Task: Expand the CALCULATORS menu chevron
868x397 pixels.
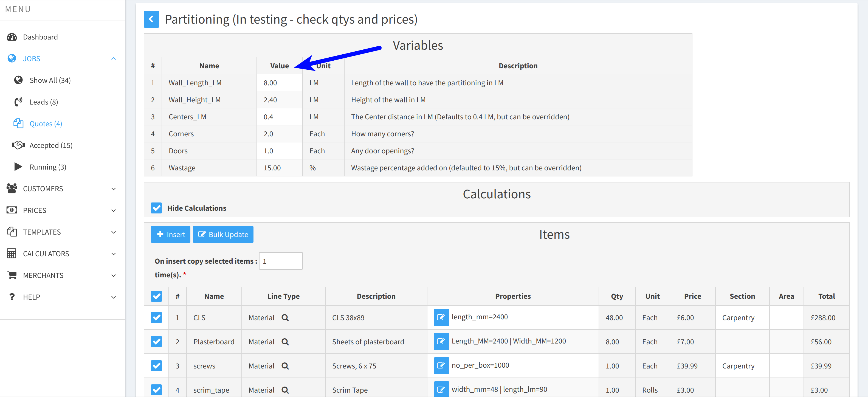Action: (114, 254)
